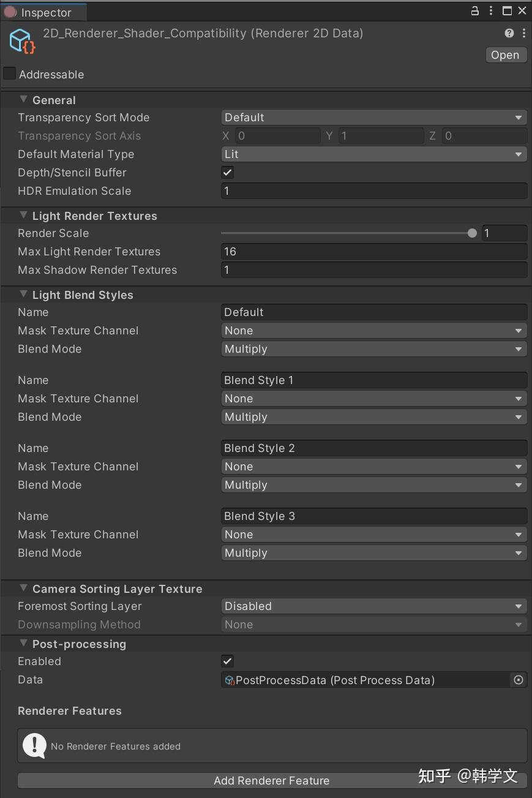The image size is (532, 798).
Task: Open the Transparency Sort Mode dropdown
Action: [x=373, y=118]
